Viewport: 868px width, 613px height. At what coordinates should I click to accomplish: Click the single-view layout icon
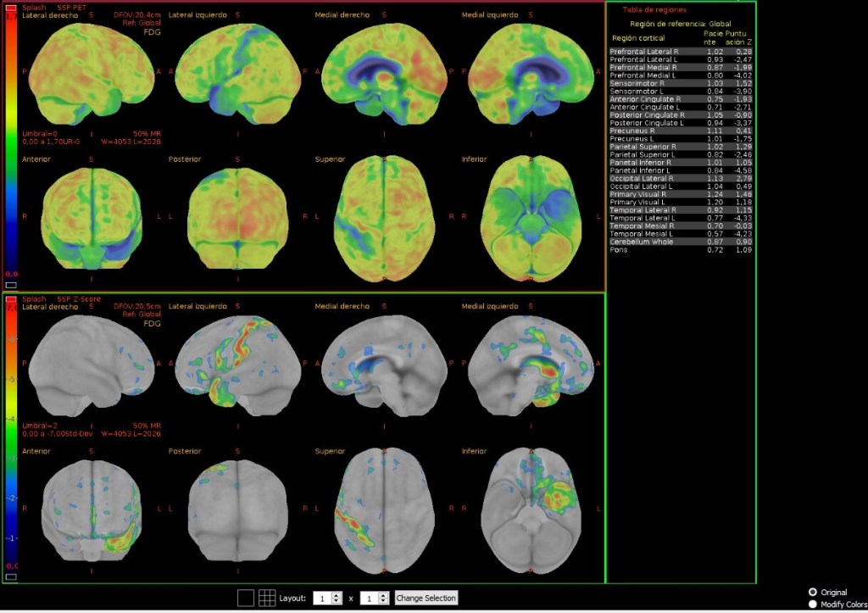tap(245, 598)
